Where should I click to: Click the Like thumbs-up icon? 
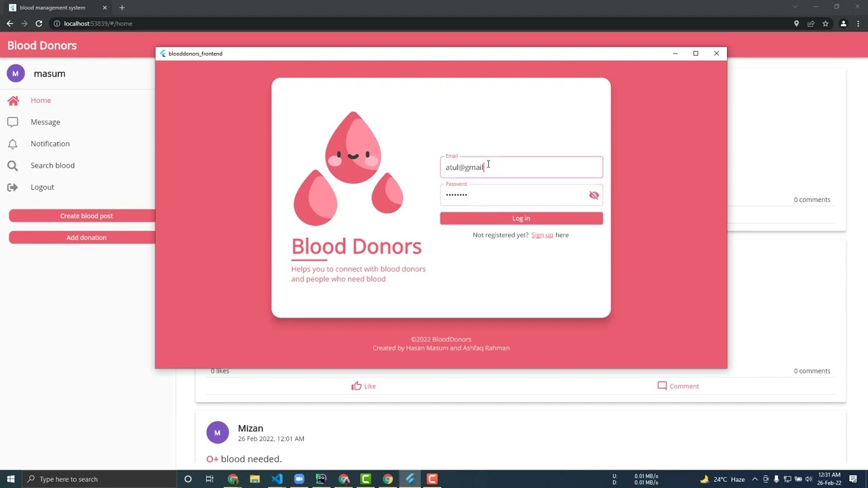pyautogui.click(x=356, y=386)
